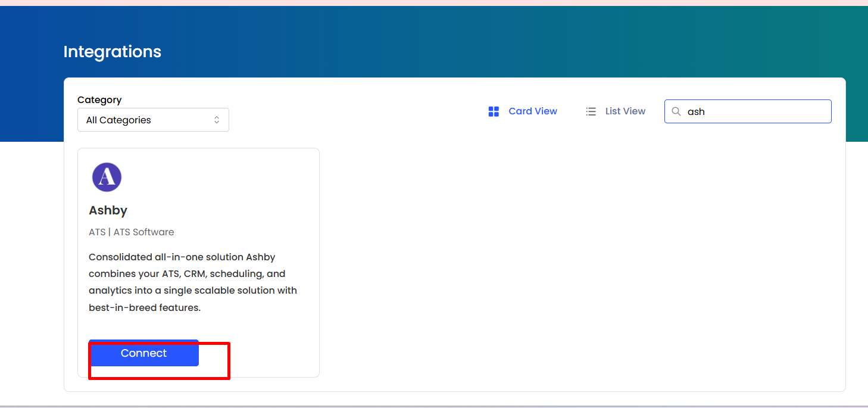Click the Integrations page heading
The height and width of the screenshot is (408, 868).
[x=113, y=52]
